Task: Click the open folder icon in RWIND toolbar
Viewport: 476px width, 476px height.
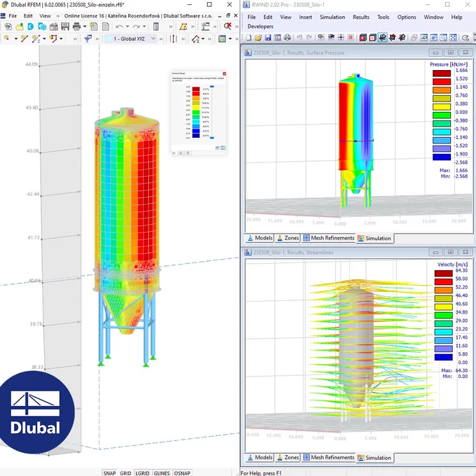Action: point(258,38)
